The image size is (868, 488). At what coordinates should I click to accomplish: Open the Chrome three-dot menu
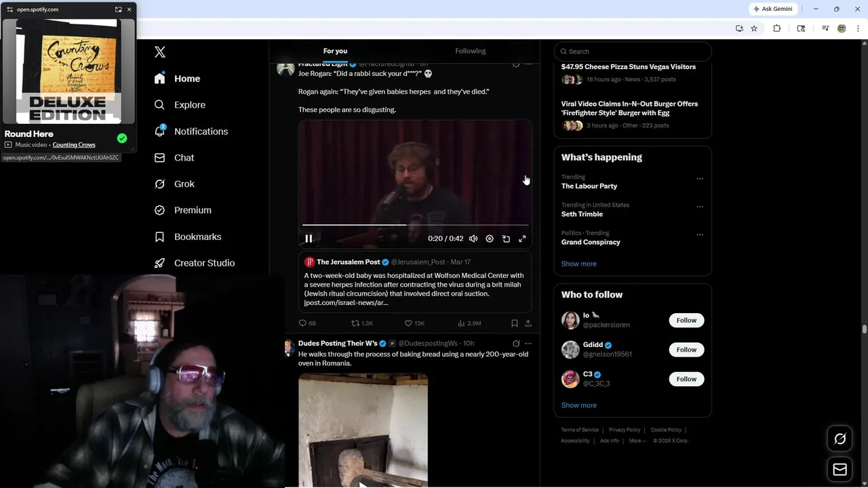coord(859,28)
